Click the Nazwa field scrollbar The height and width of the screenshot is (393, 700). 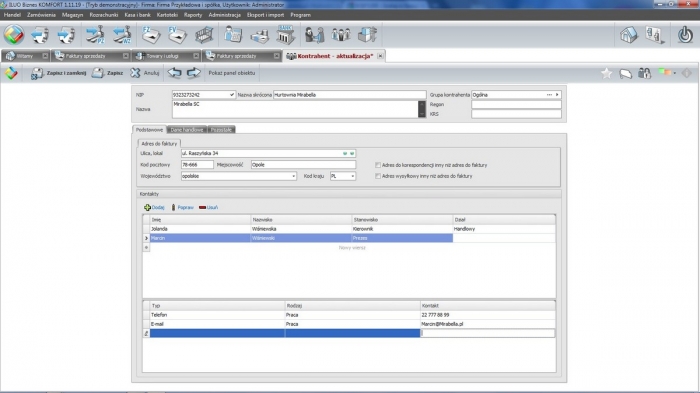[422, 109]
